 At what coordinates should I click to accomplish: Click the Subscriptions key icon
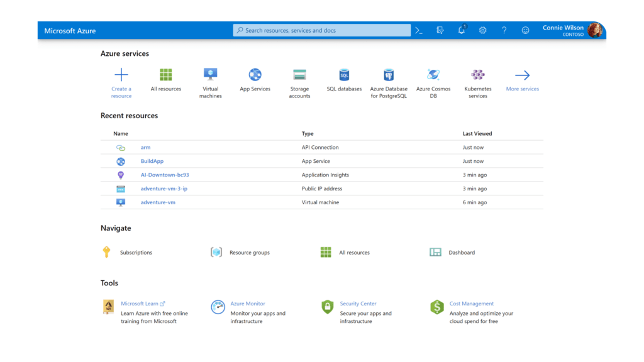click(x=106, y=252)
